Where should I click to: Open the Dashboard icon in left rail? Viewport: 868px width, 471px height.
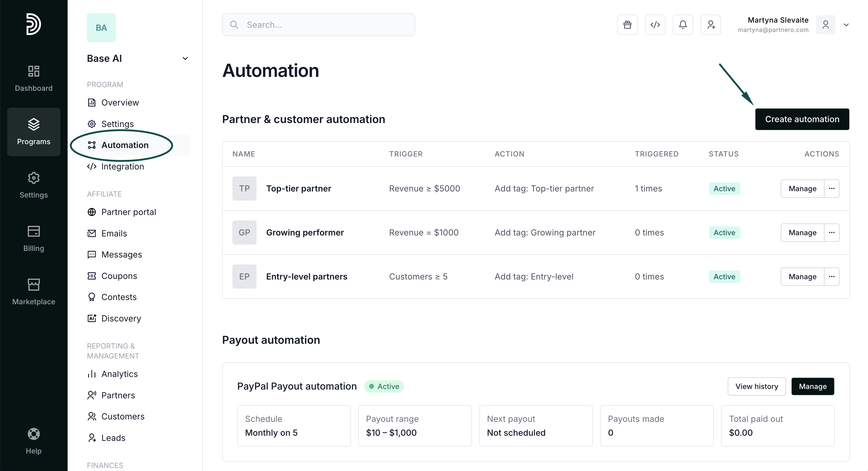point(34,78)
